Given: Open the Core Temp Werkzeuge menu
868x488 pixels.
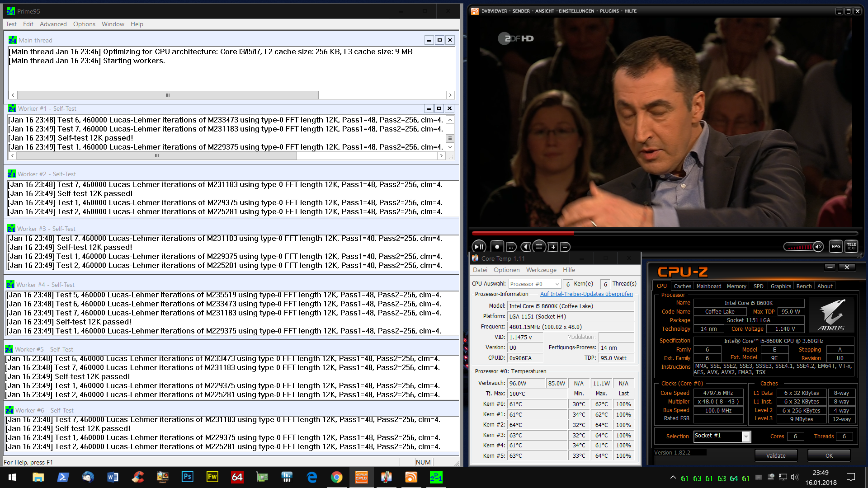Looking at the screenshot, I should coord(541,270).
